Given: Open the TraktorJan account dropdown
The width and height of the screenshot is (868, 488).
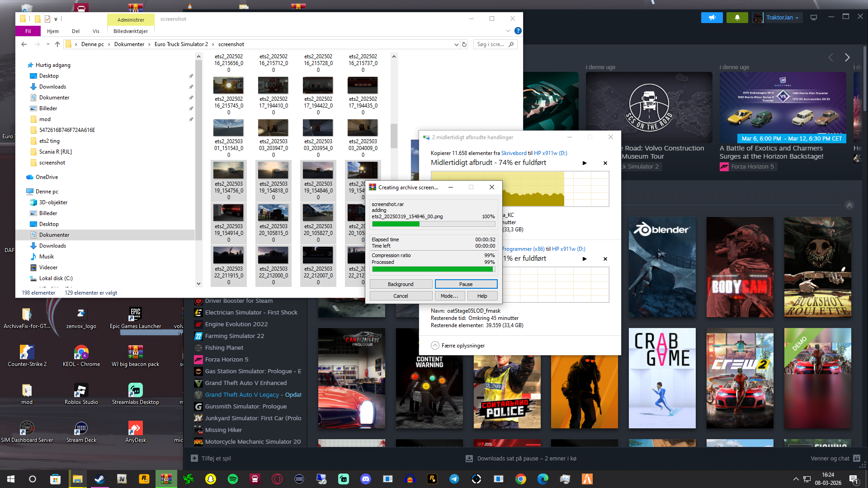Looking at the screenshot, I should point(782,18).
